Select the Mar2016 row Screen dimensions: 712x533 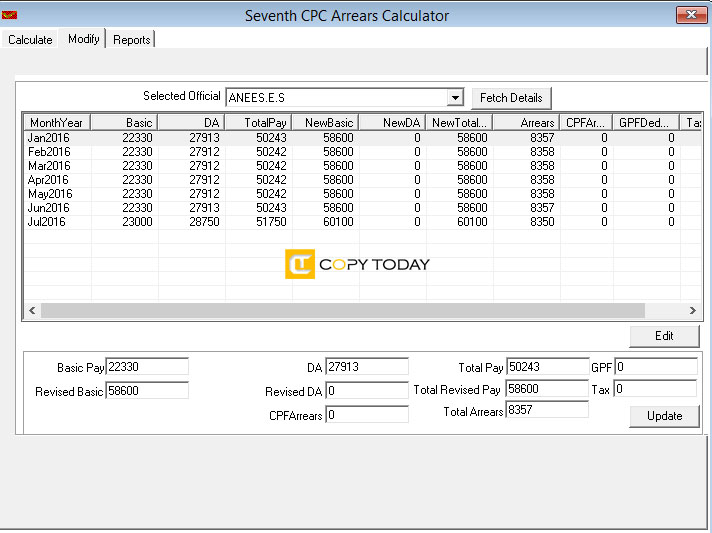[x=361, y=166]
